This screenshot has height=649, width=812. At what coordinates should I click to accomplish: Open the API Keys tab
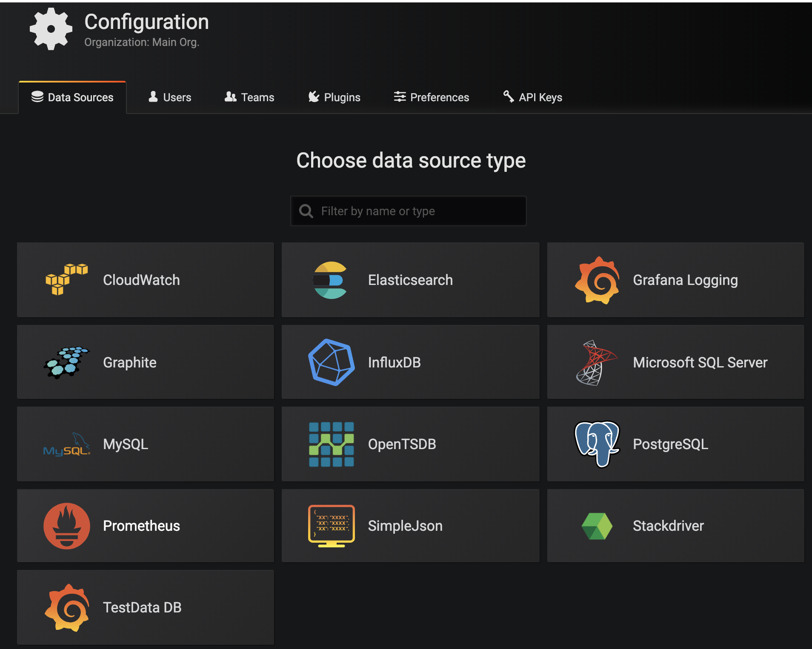(x=532, y=97)
